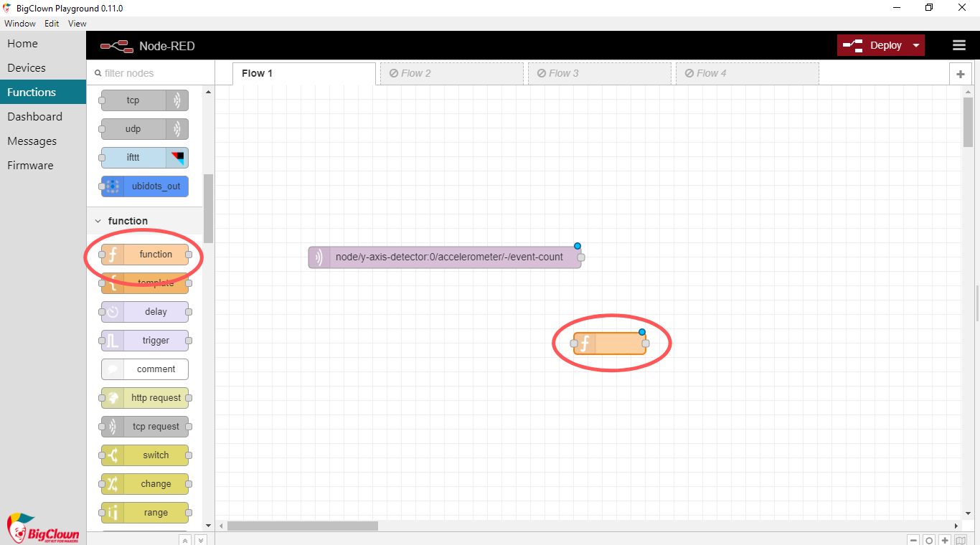This screenshot has height=545, width=980.
Task: Switch to the disabled Flow 2 tab
Action: 452,73
